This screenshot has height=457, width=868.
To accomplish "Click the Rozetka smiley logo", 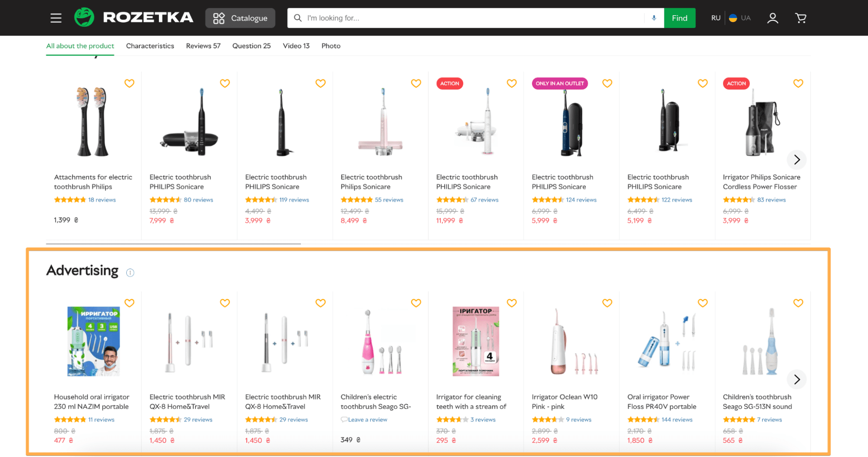I will (x=84, y=18).
